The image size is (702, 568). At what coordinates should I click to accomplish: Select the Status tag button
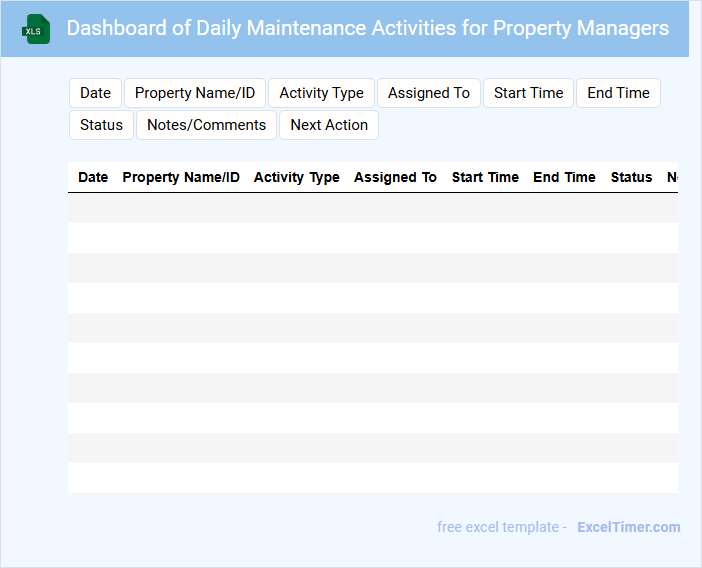click(101, 125)
